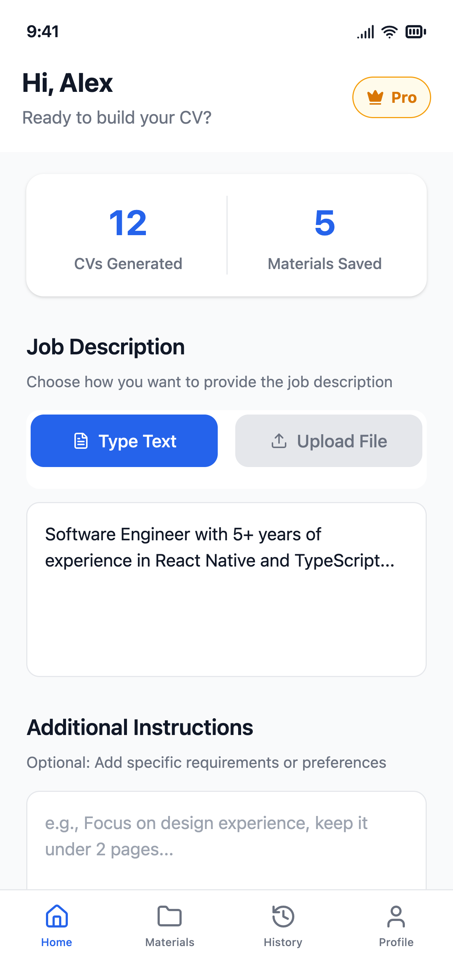This screenshot has height=980, width=453.
Task: Tap the Wi-Fi status icon
Action: pyautogui.click(x=390, y=32)
